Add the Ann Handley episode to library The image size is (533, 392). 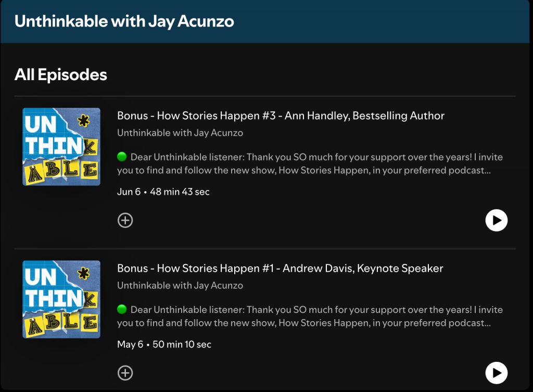pos(125,221)
